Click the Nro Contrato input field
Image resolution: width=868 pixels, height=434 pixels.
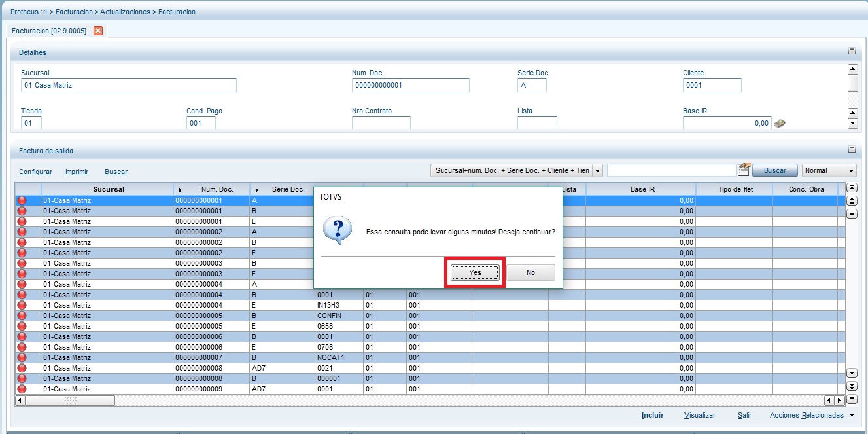(381, 123)
